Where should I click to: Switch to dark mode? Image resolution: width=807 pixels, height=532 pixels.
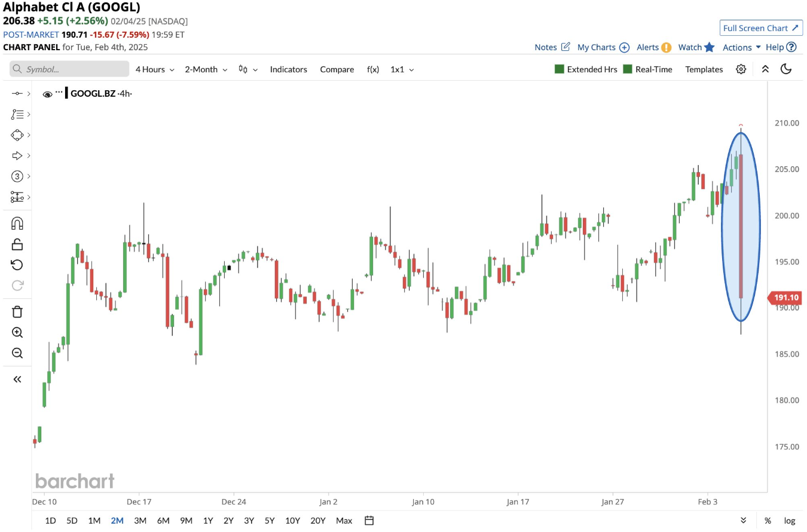pyautogui.click(x=786, y=69)
